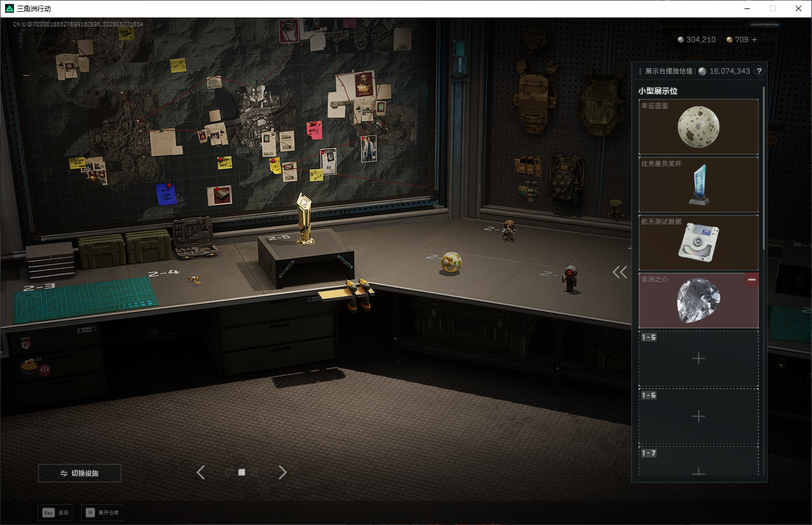812x525 pixels.
Task: Select the 幸运圆蛋 display slot
Action: (698, 127)
